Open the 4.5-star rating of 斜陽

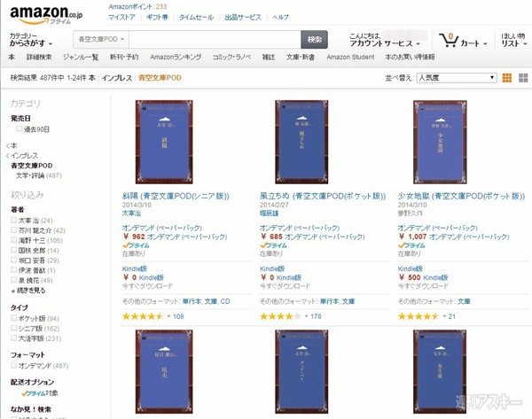tap(143, 316)
